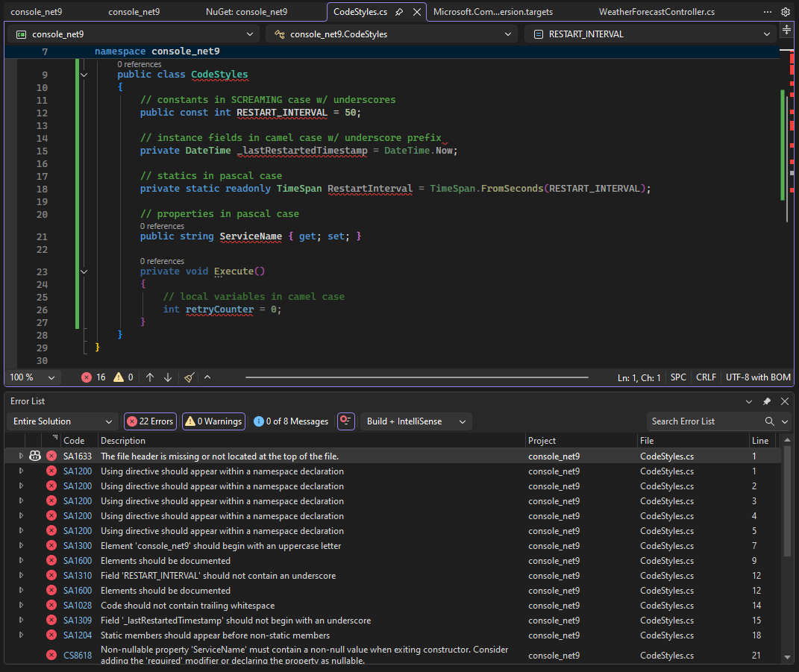This screenshot has height=672, width=799.
Task: Click the Search Error List field
Action: [x=705, y=421]
